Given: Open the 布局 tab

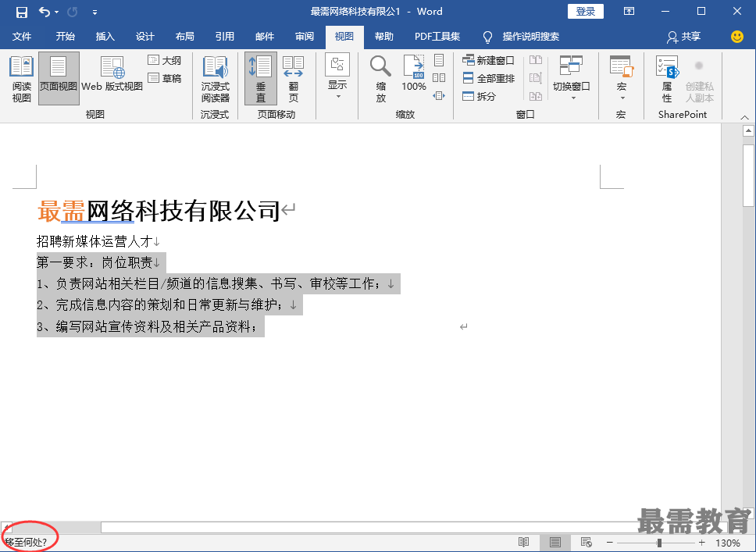Looking at the screenshot, I should pyautogui.click(x=184, y=37).
